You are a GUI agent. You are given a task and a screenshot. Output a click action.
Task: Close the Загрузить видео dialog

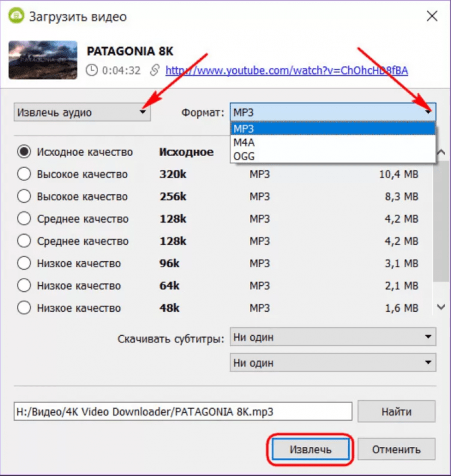tap(432, 16)
